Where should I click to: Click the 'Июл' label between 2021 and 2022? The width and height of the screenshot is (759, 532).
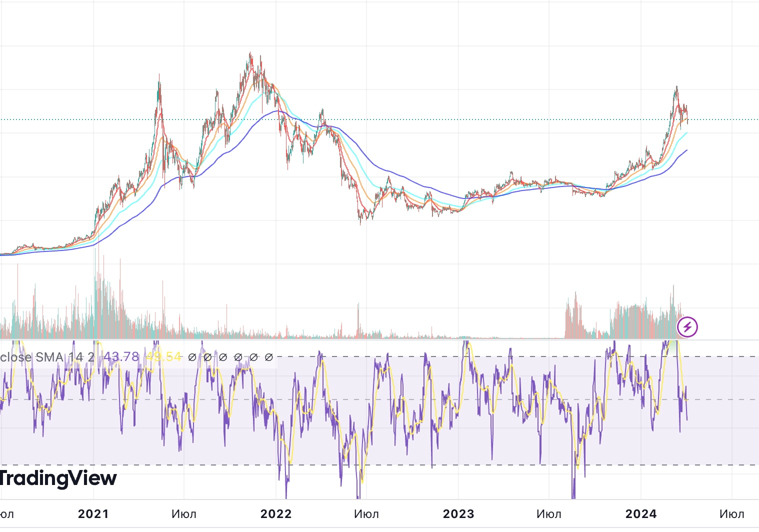[x=184, y=514]
